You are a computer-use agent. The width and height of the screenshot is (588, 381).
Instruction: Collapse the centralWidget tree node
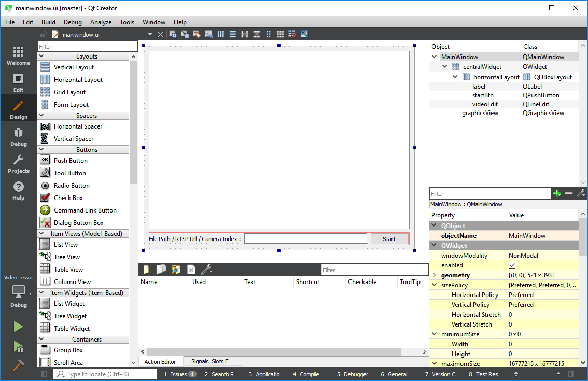click(445, 66)
